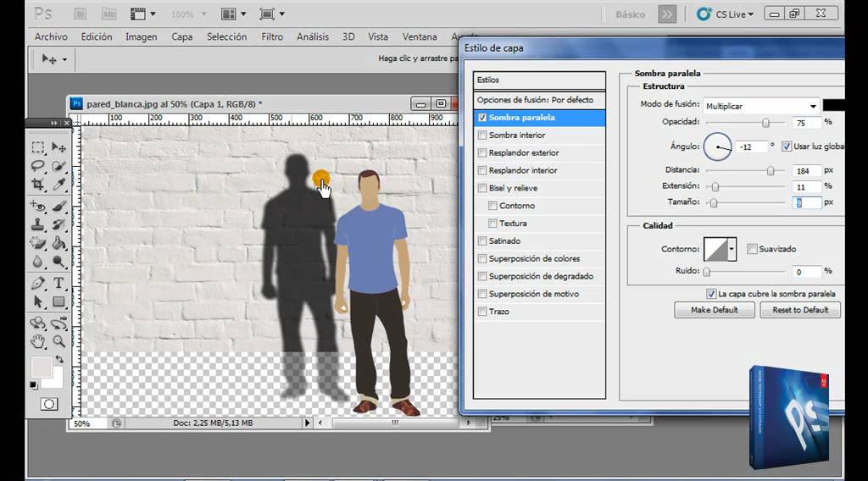Select the Crop tool
This screenshot has height=481, width=868.
37,184
